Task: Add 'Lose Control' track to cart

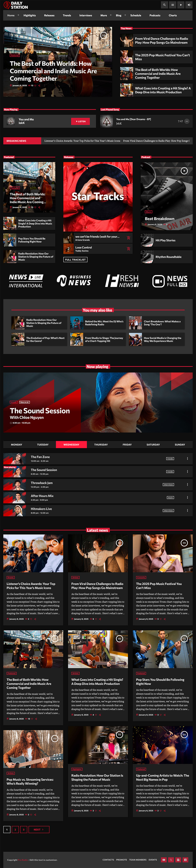Action: [x=128, y=249]
